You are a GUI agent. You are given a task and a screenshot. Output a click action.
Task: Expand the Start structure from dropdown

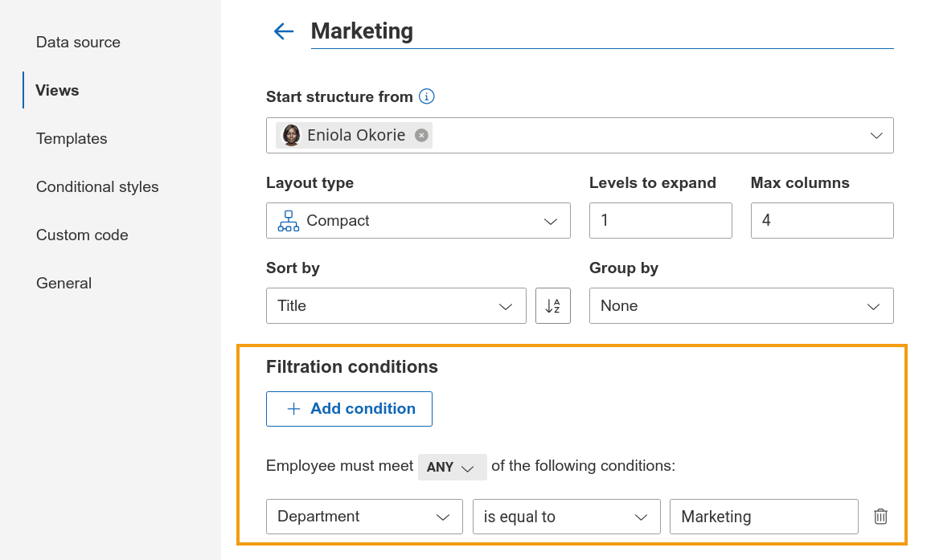point(876,135)
